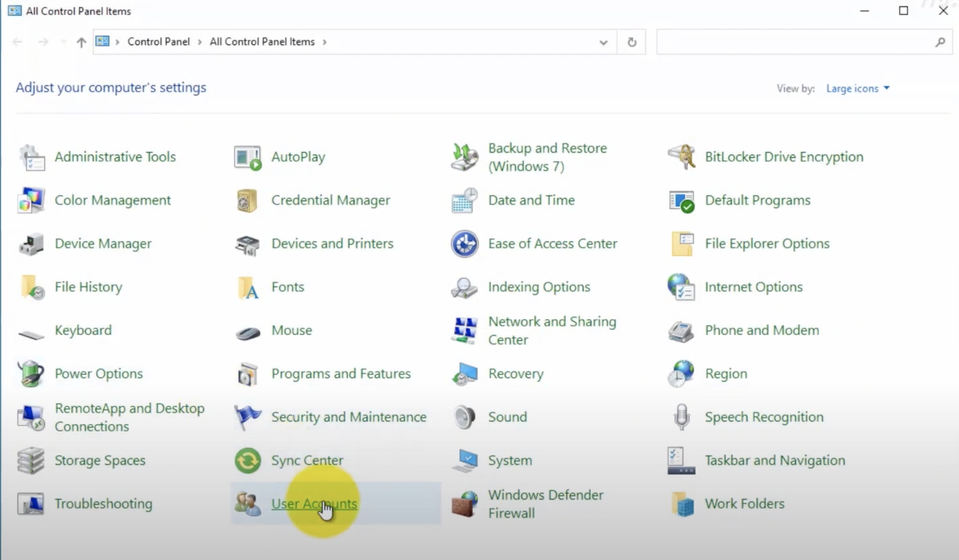The image size is (959, 560).
Task: Select All Control Panel Items breadcrumb
Action: click(262, 42)
